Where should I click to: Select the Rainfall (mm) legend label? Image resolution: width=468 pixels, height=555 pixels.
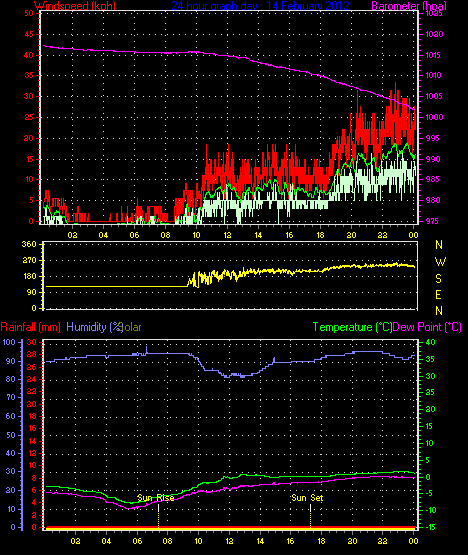click(x=30, y=327)
